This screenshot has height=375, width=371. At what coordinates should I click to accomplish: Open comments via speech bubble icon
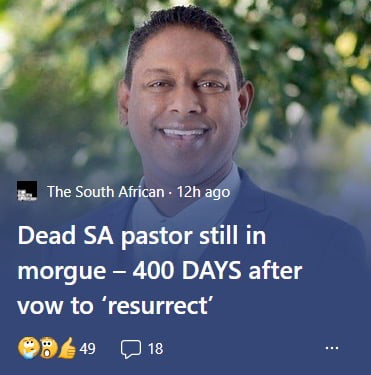click(x=131, y=349)
